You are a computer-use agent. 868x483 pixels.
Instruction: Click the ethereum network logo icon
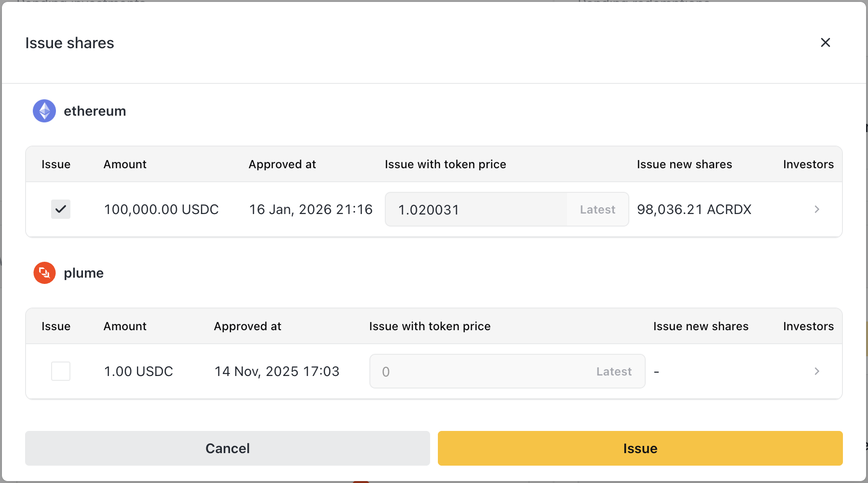(44, 111)
